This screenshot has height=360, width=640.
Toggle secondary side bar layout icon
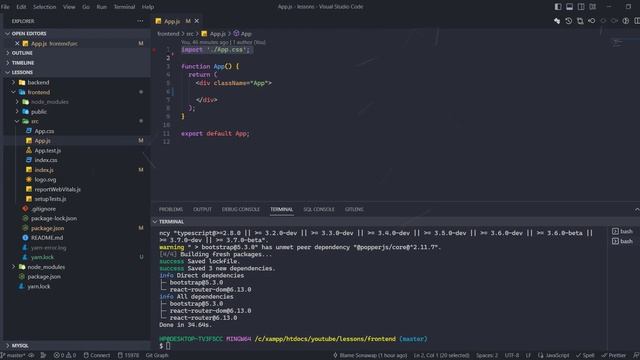(581, 7)
